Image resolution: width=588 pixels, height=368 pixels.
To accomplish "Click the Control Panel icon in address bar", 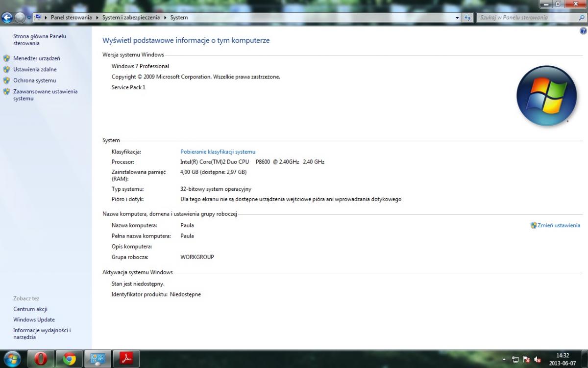I will (x=38, y=17).
